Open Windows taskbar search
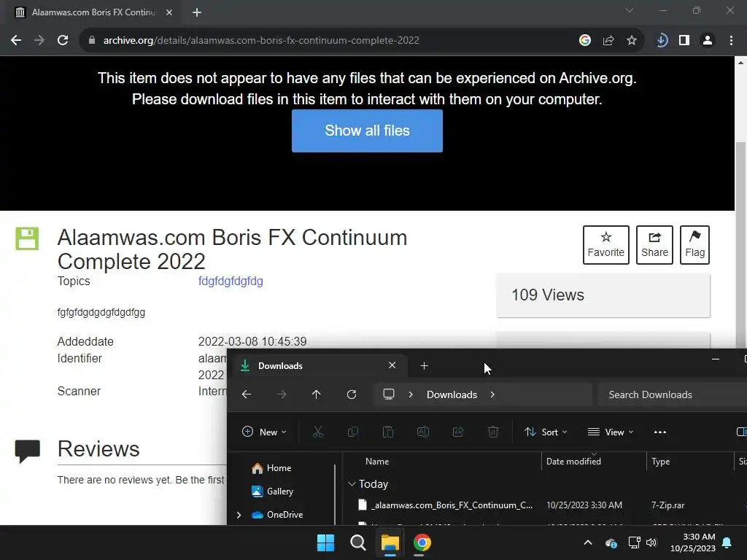 click(357, 542)
